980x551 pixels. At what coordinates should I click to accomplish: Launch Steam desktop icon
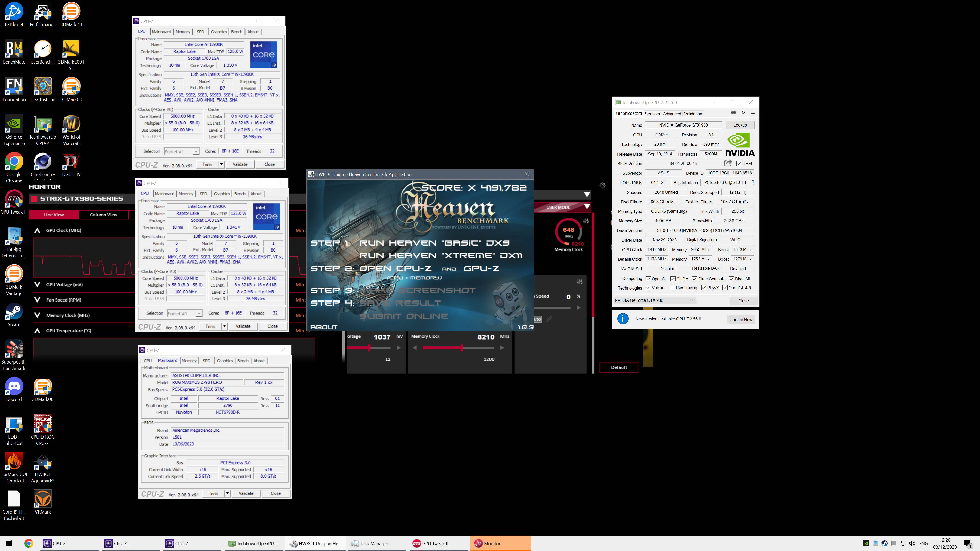point(14,315)
